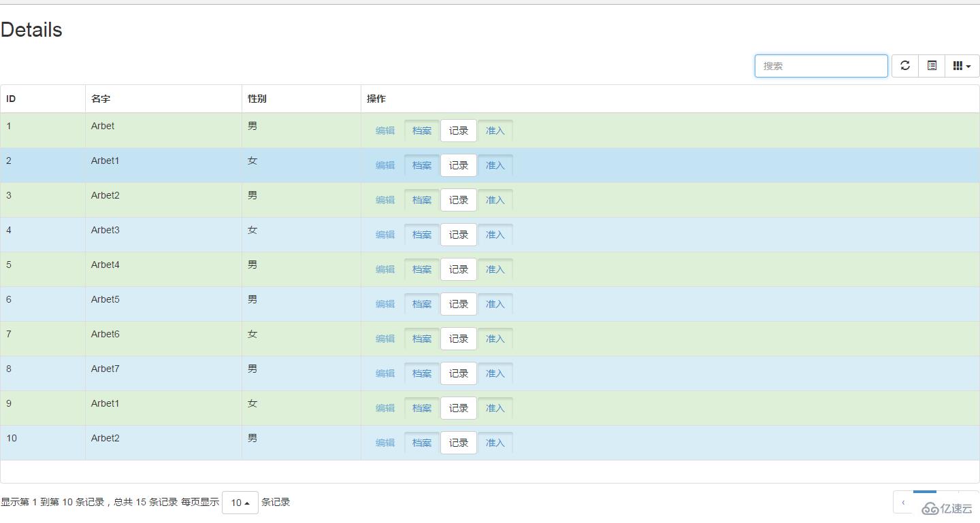The height and width of the screenshot is (523, 980).
Task: Click 准入 button in the Arbet5 row
Action: point(495,304)
